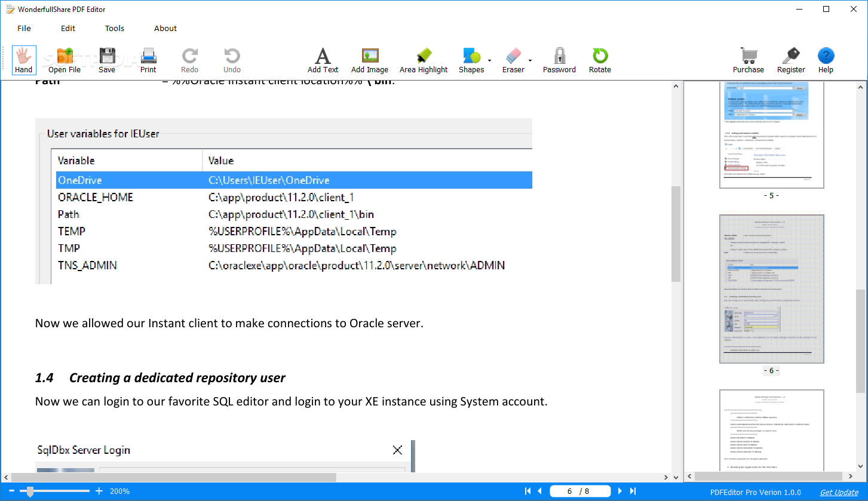868x501 pixels.
Task: Choose the Add Image tool
Action: pyautogui.click(x=370, y=60)
